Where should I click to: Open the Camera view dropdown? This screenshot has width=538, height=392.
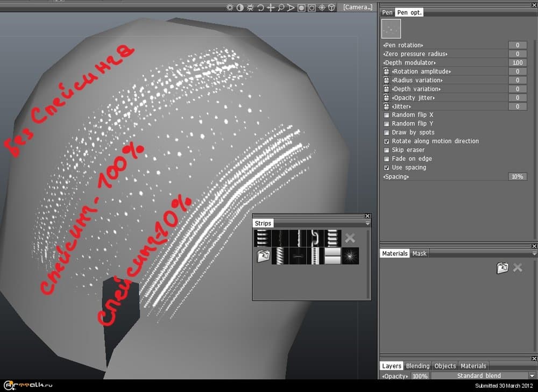[x=358, y=8]
